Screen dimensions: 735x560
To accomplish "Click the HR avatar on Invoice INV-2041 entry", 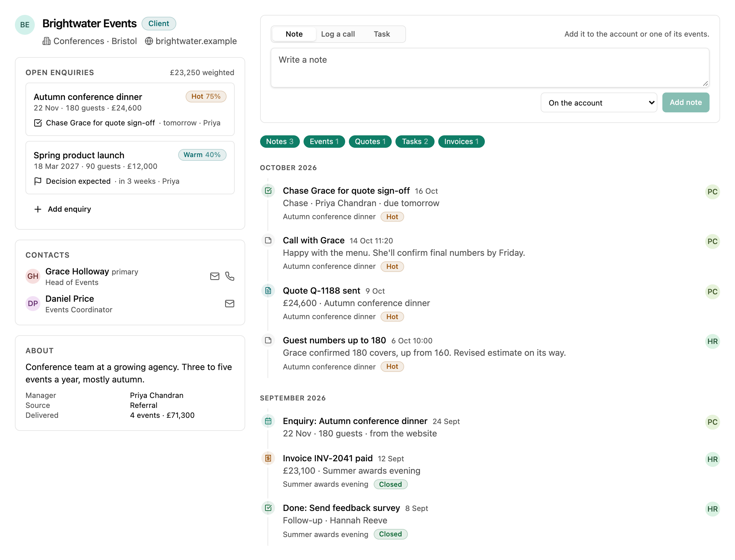I will [712, 460].
